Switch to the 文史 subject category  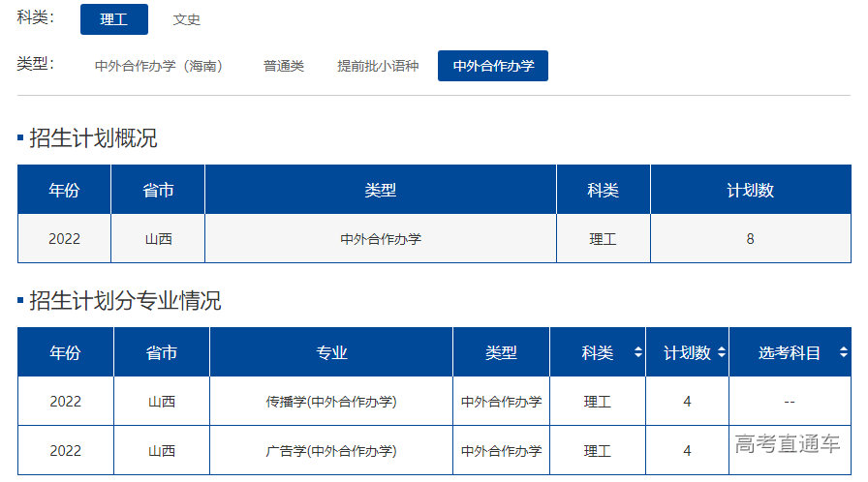point(187,19)
